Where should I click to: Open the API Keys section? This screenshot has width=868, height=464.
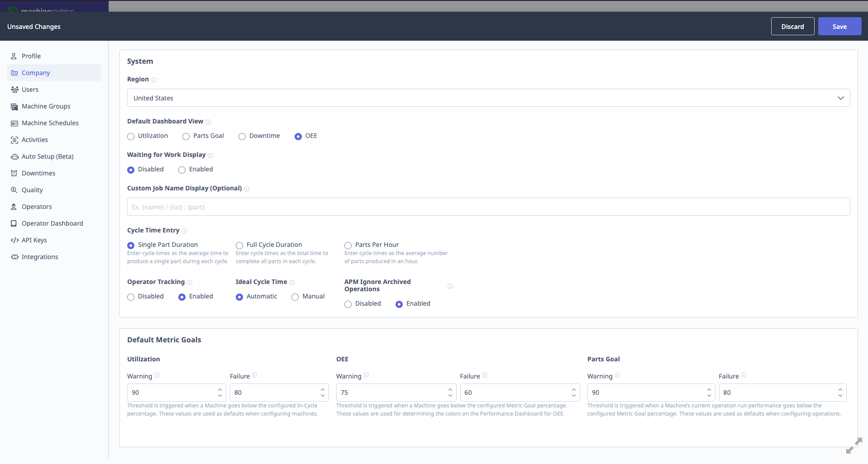tap(34, 240)
